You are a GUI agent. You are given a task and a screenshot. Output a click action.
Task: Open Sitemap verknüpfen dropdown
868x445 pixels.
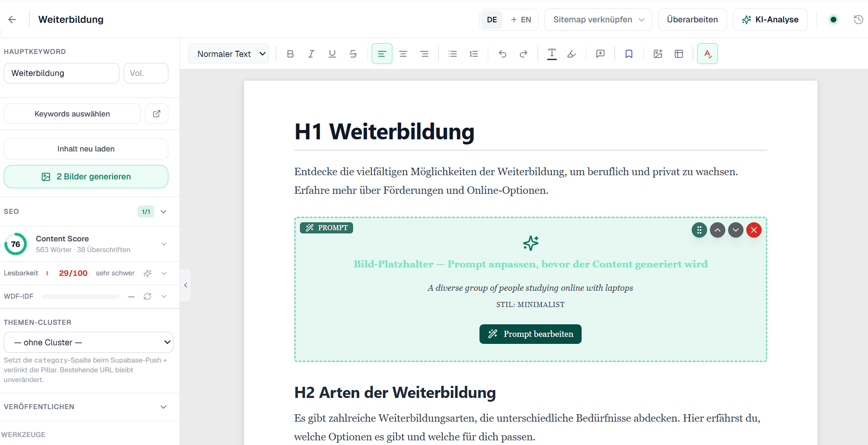click(x=598, y=20)
